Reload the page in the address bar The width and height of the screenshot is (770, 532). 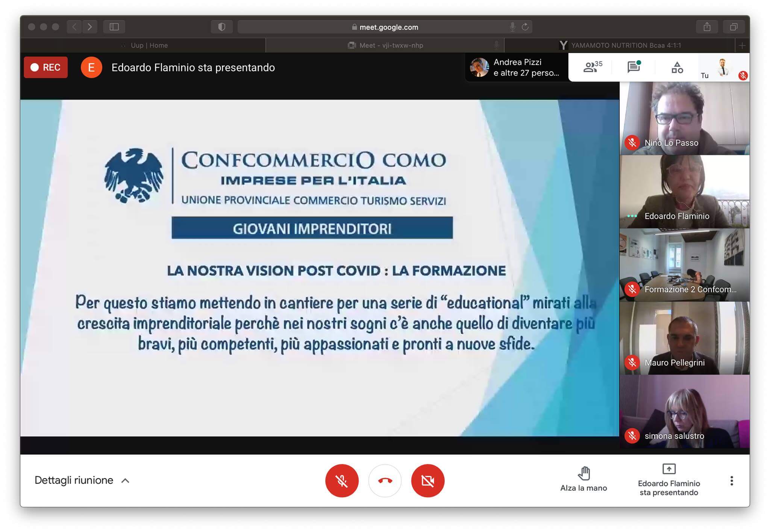tap(525, 27)
